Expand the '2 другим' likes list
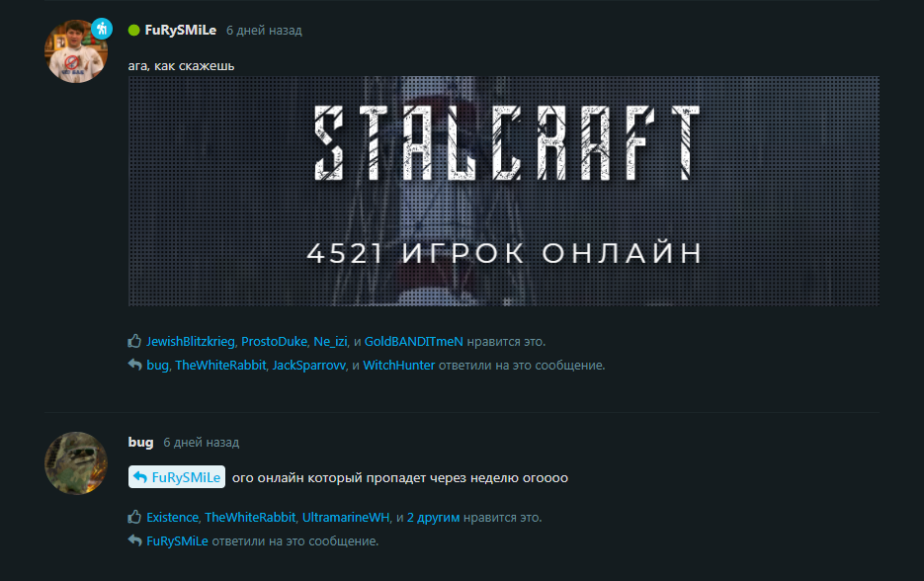 click(x=433, y=518)
